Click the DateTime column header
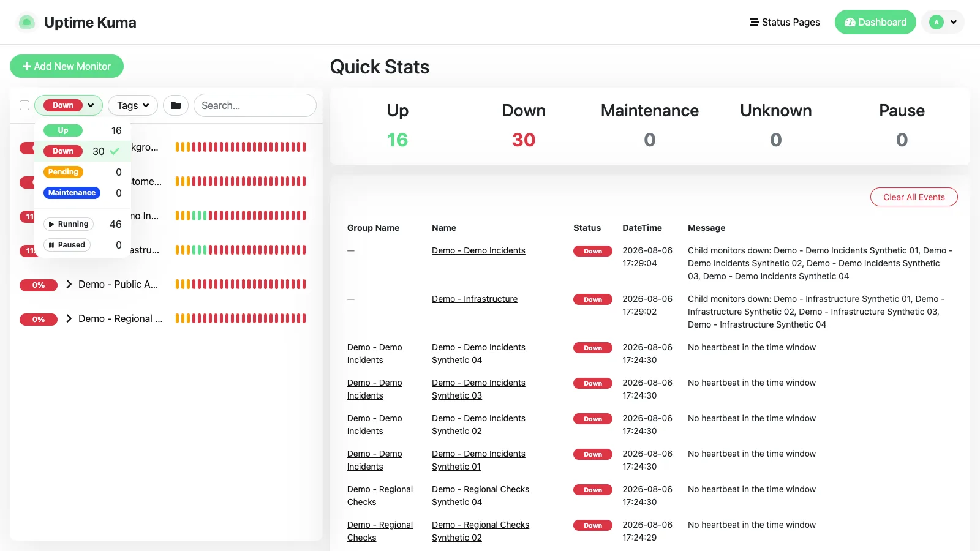 [642, 228]
